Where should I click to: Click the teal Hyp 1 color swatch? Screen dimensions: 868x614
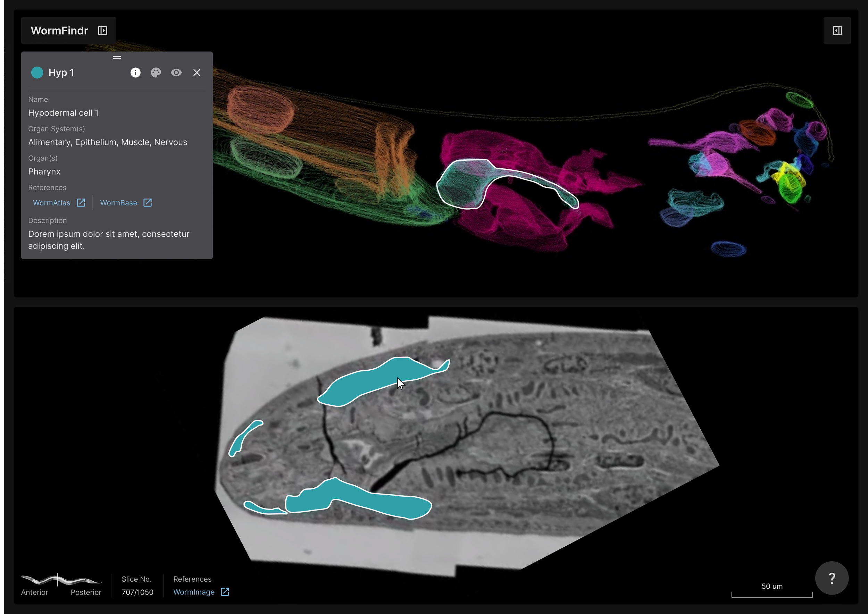[x=37, y=73]
